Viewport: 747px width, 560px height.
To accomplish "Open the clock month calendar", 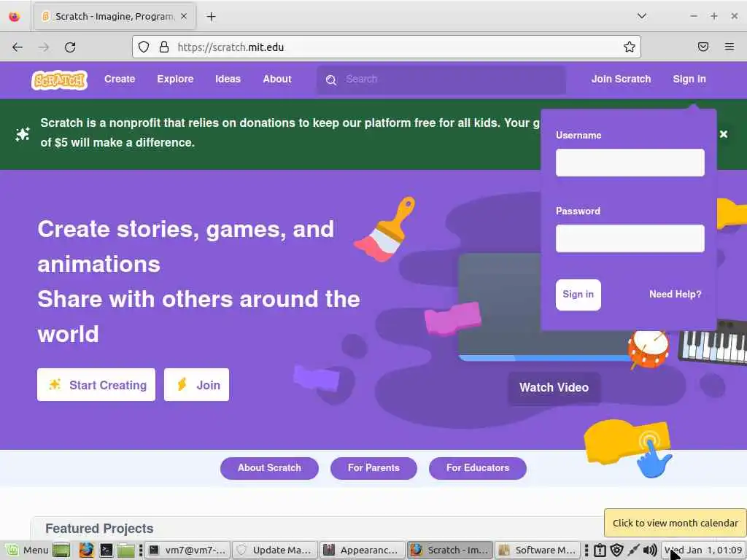I will point(704,551).
